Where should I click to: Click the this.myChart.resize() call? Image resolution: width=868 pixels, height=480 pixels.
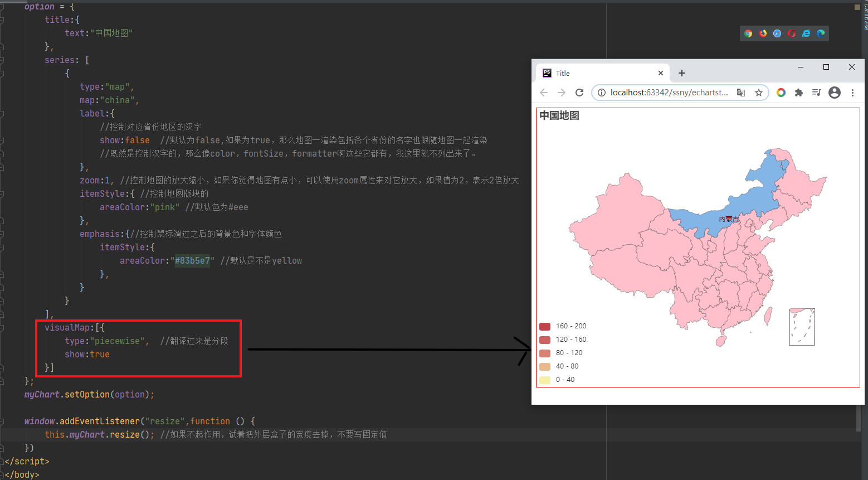pos(100,434)
